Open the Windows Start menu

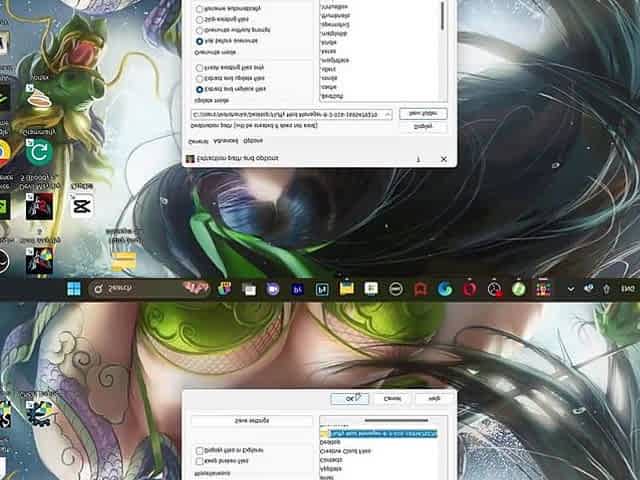72,289
